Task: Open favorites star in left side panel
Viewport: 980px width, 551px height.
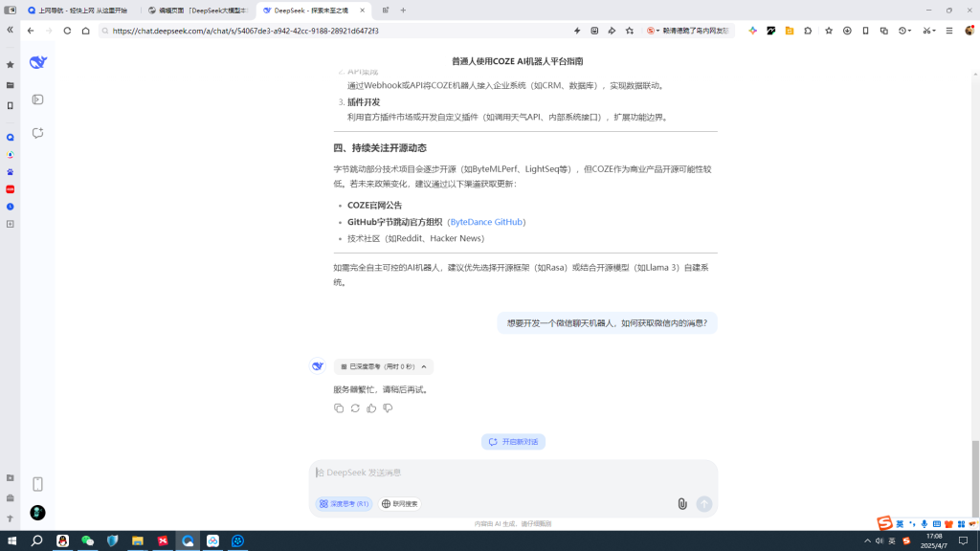Action: [x=10, y=64]
